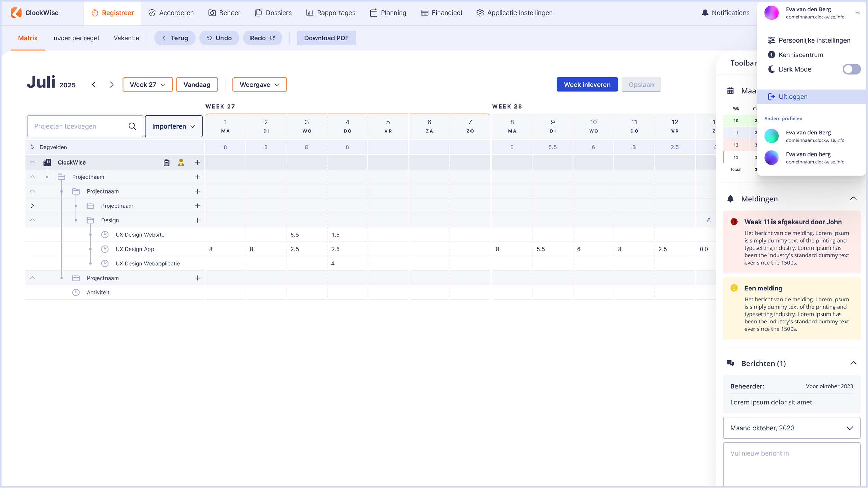Click the Download PDF button
Image resolution: width=868 pixels, height=488 pixels.
(326, 38)
